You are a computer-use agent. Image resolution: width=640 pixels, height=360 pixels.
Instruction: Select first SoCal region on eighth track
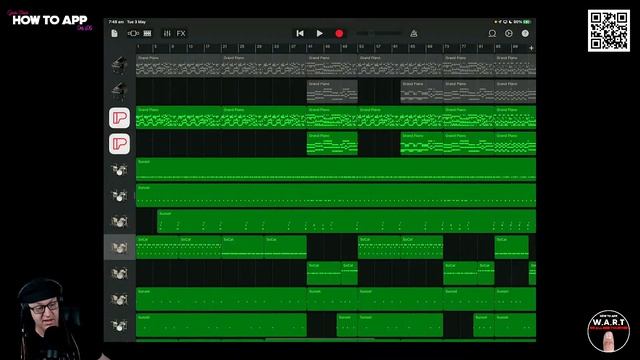(x=157, y=247)
